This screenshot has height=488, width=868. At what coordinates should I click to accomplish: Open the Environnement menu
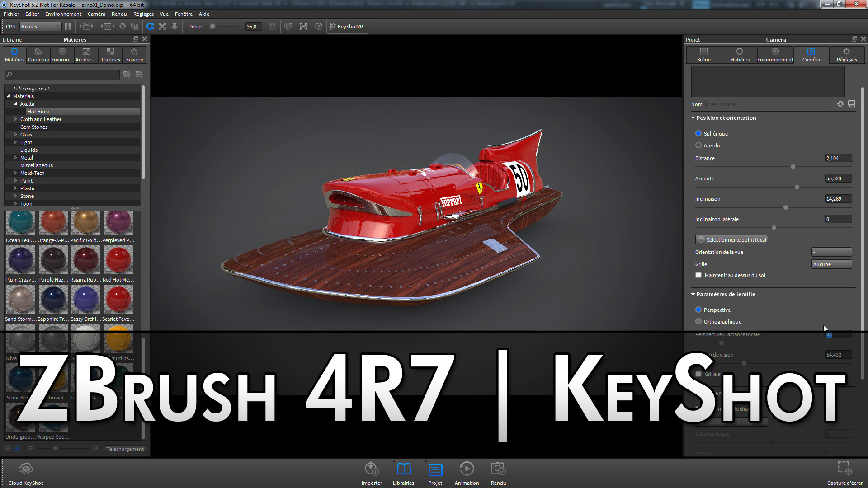(63, 14)
